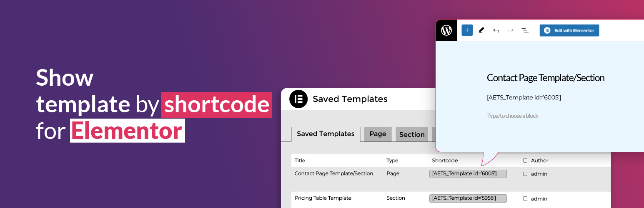Click the shortcode field with id 6005
Screen dimensions: 644x208
[x=468, y=173]
